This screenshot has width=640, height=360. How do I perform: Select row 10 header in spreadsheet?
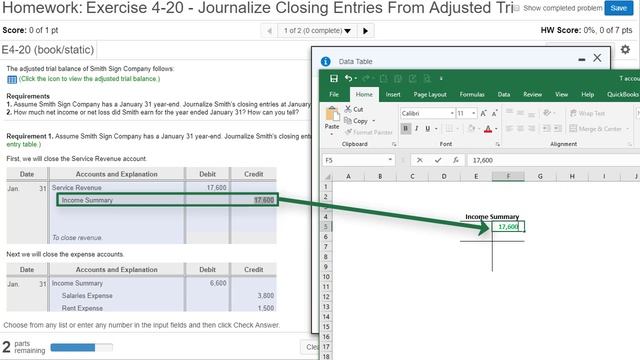[x=326, y=277]
